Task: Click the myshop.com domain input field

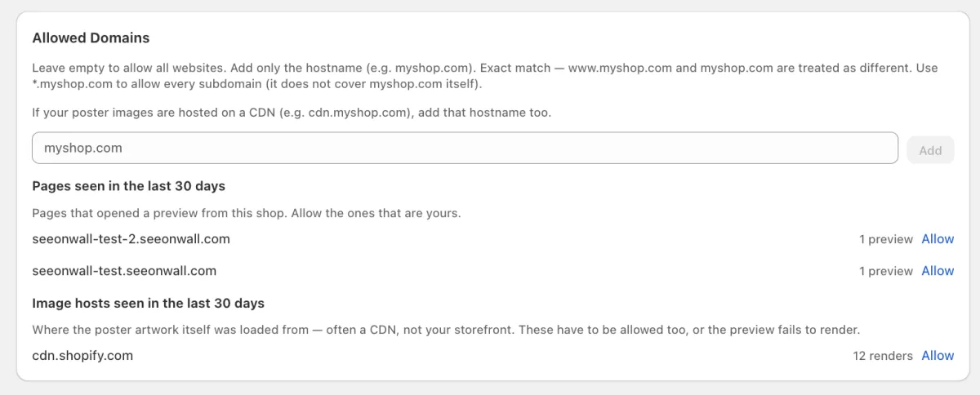Action: coord(465,149)
